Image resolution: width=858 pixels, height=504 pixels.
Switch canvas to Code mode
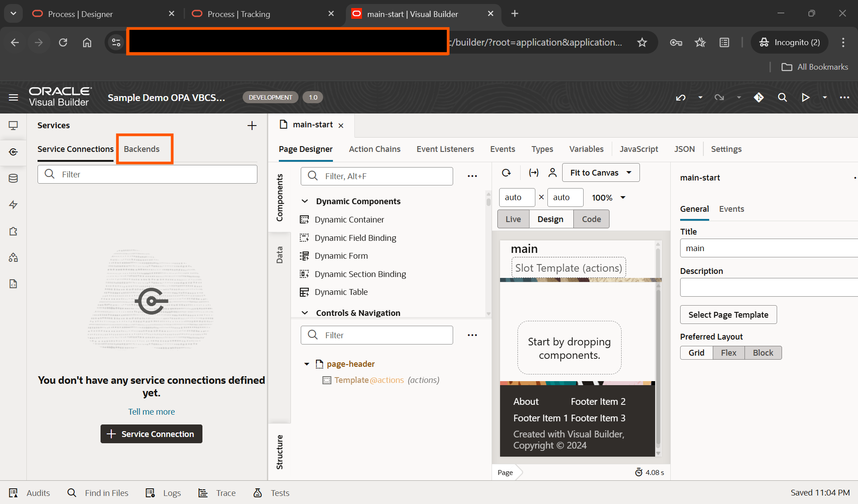(591, 219)
